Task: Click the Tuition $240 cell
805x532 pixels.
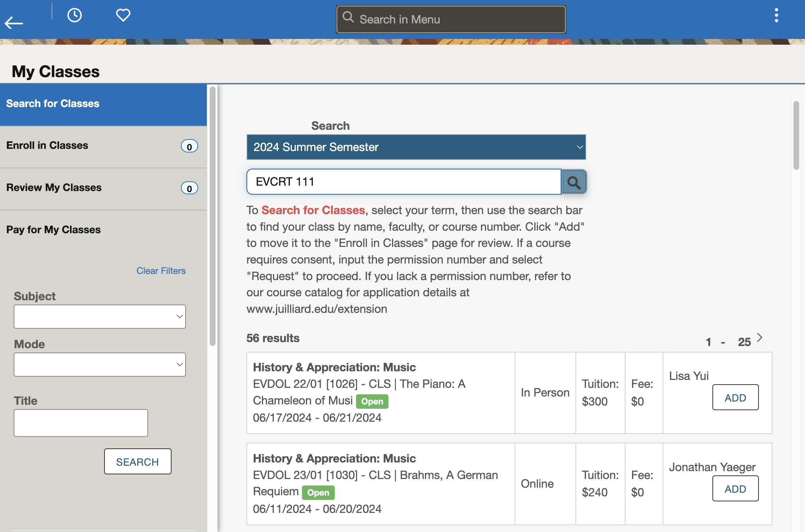Action: (600, 484)
